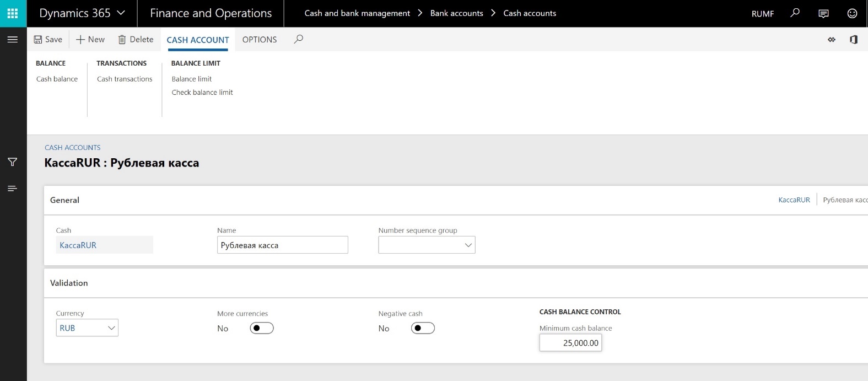Click the search magnifier in top bar
This screenshot has width=868, height=381.
[795, 13]
